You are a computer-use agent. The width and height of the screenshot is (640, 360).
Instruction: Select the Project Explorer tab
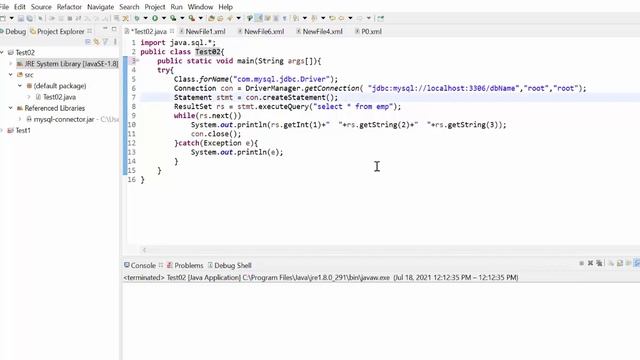(60, 31)
